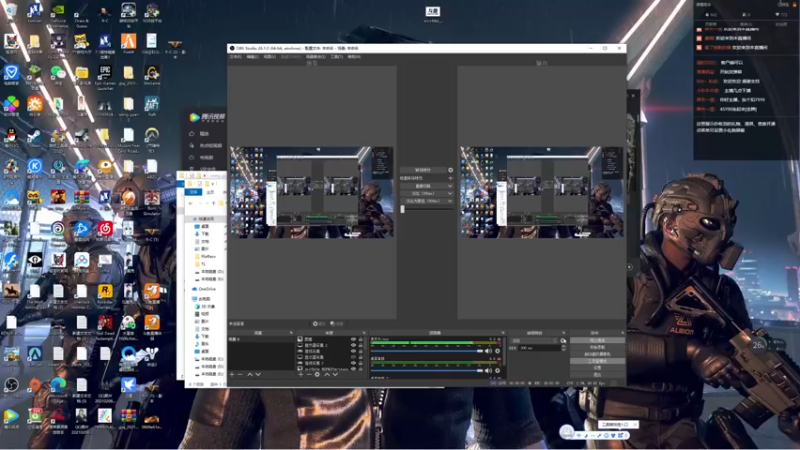Viewport: 800px width, 450px height.
Task: Add a scene transition via plus-gear icon
Action: pos(563,340)
